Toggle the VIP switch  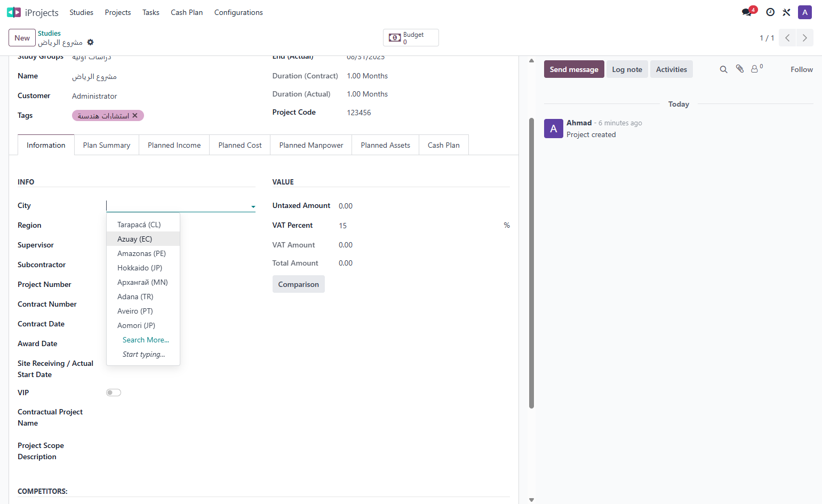pyautogui.click(x=114, y=393)
